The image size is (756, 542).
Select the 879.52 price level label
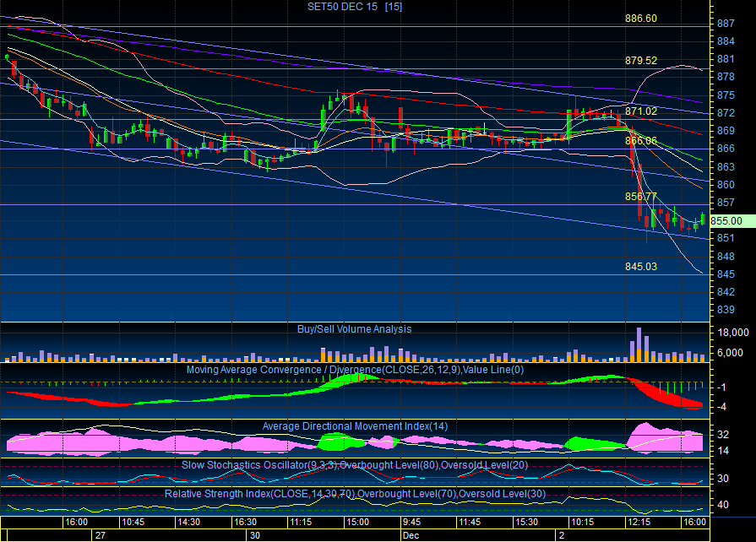click(641, 61)
